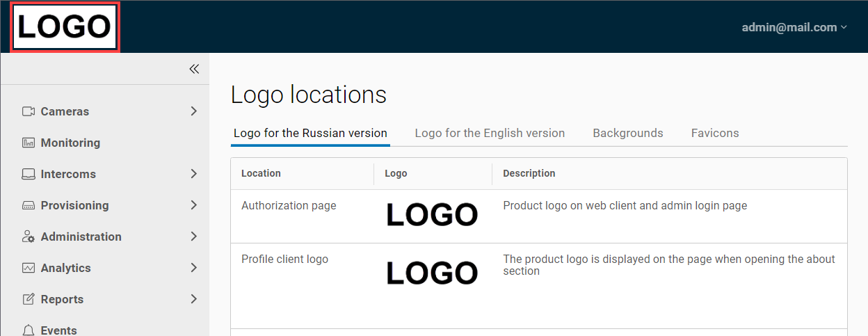Click the Profile client logo thumbnail
The height and width of the screenshot is (336, 868).
[432, 273]
